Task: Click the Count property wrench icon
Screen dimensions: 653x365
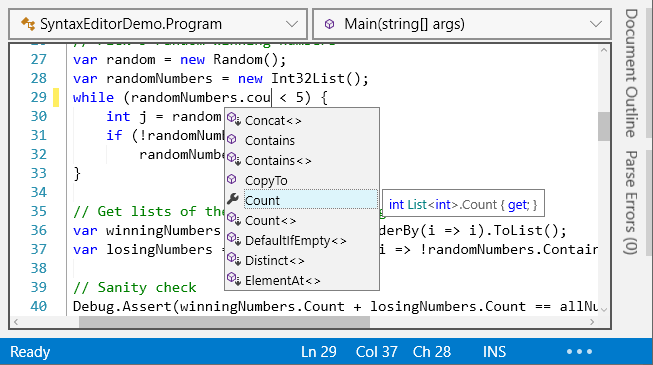Action: [232, 199]
